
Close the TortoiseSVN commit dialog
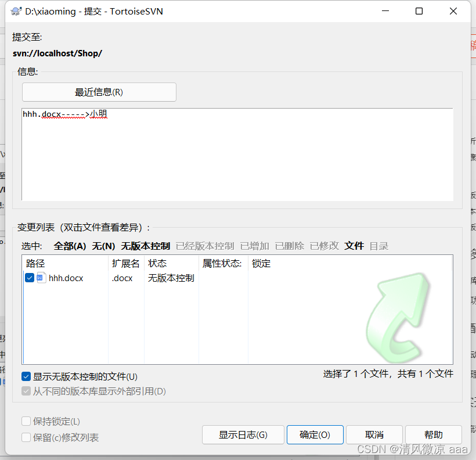(x=453, y=11)
